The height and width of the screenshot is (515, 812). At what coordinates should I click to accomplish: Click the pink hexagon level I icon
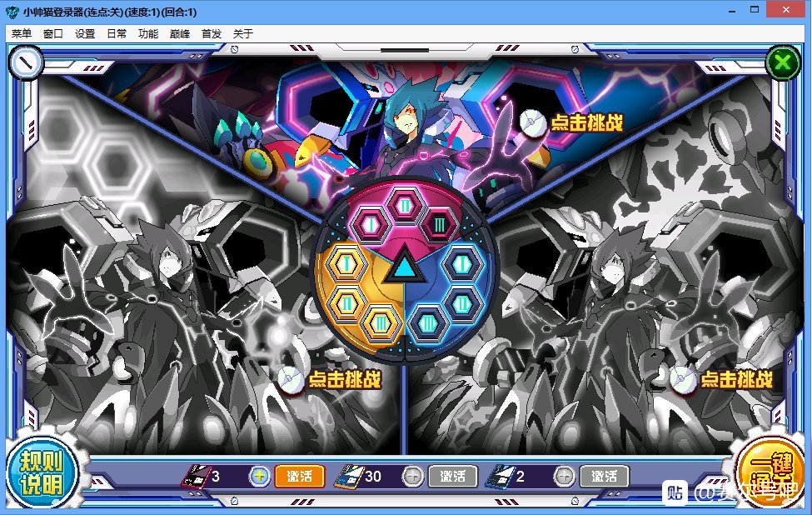(x=371, y=225)
